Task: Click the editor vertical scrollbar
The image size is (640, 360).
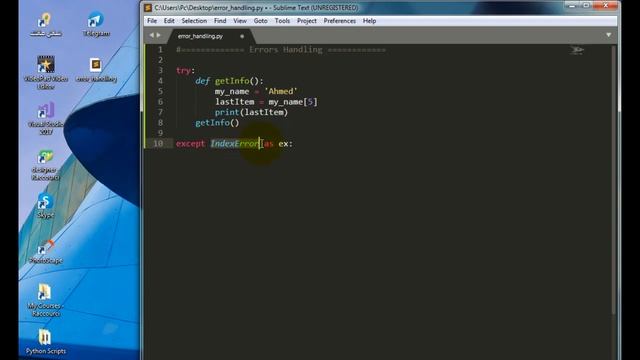Action: (613, 180)
